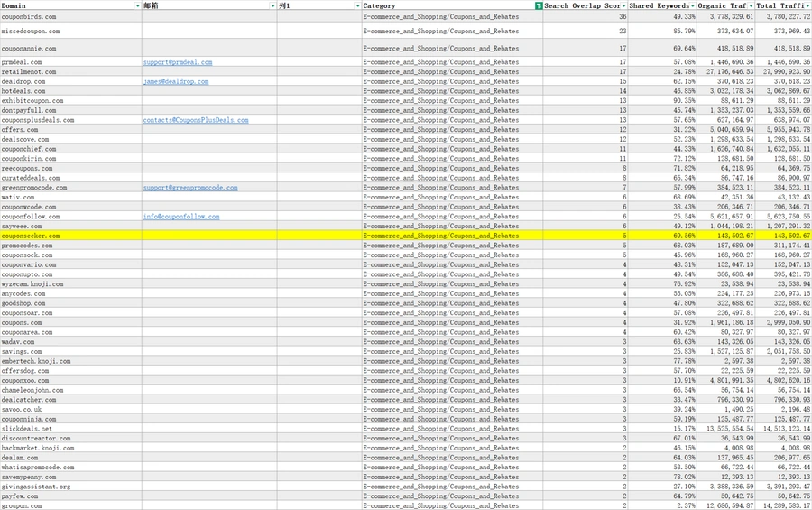Viewport: 812px width, 510px height.
Task: Select the couponkirin.com cell
Action: pos(71,159)
